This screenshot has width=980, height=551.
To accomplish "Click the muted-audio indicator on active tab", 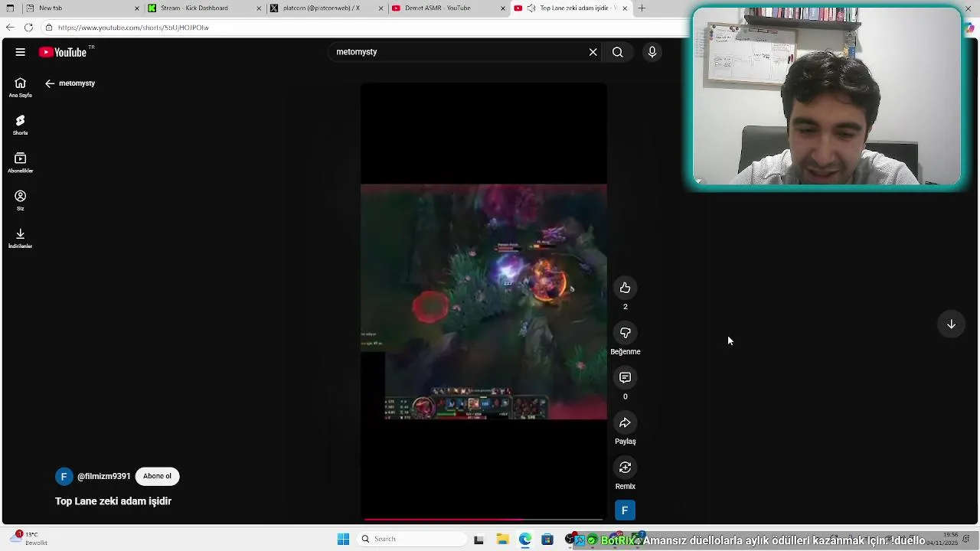I will point(531,8).
